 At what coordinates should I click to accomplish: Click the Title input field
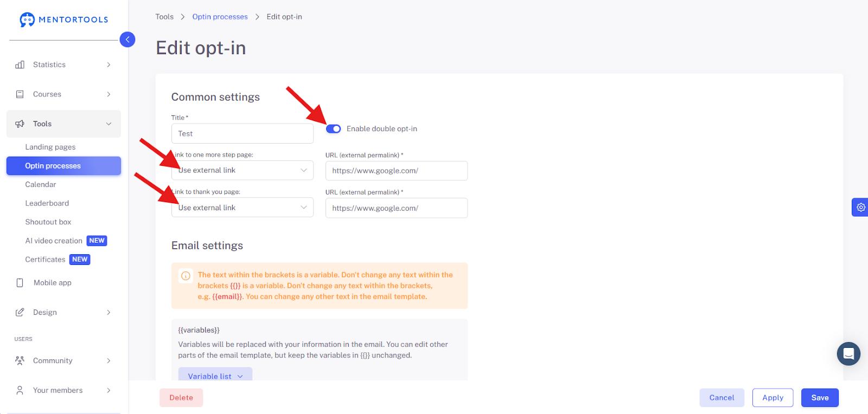click(242, 133)
